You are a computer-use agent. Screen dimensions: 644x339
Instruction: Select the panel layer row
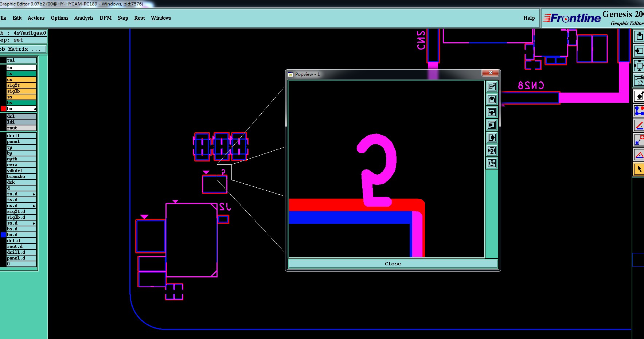pos(22,141)
